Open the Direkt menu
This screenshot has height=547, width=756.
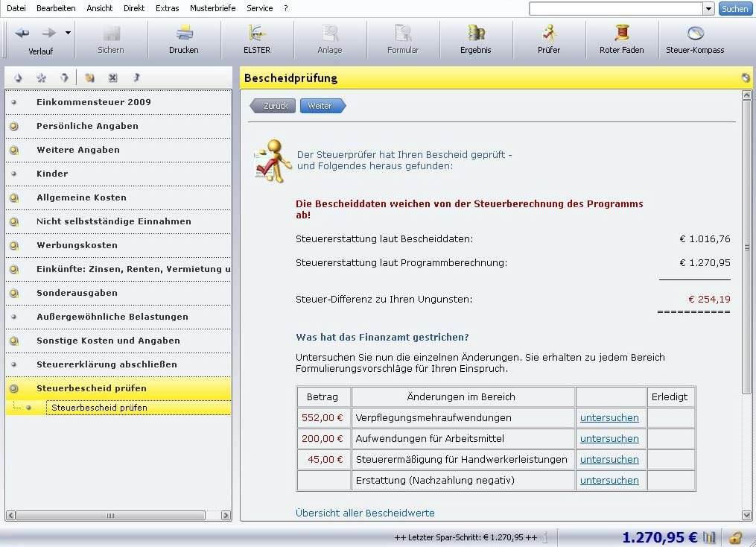pos(134,8)
